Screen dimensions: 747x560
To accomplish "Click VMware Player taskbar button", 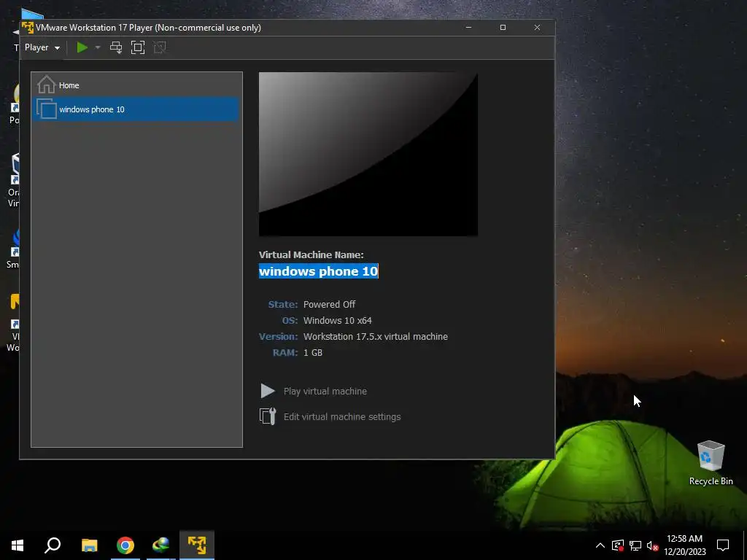I will pos(197,545).
